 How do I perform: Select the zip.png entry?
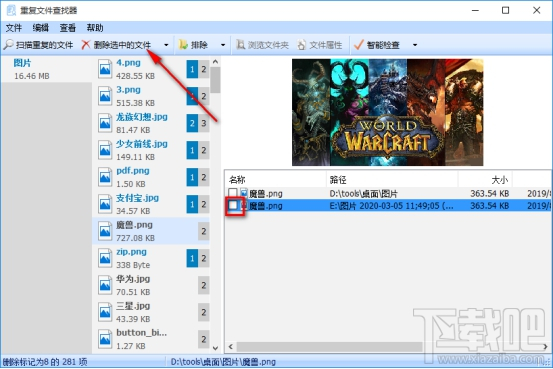click(x=151, y=258)
